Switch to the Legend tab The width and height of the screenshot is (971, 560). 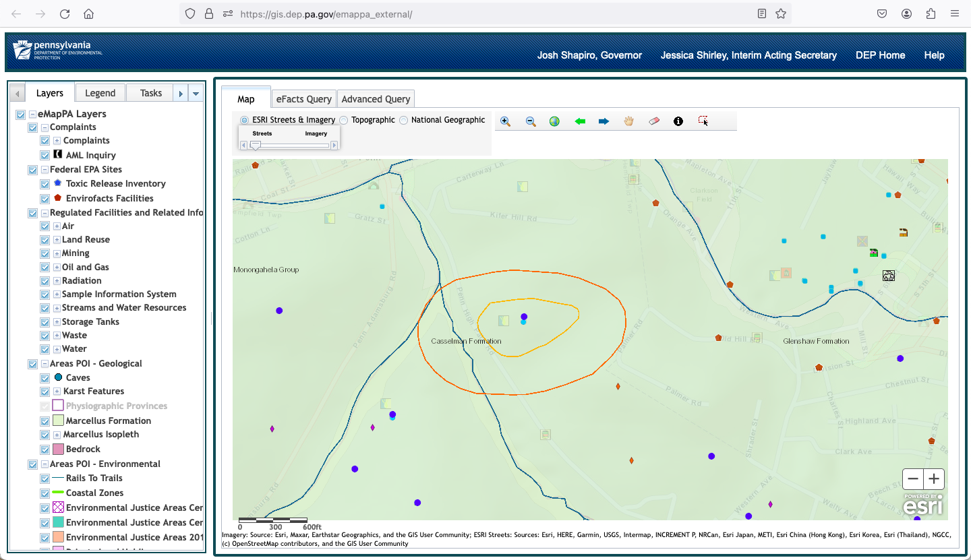tap(100, 93)
